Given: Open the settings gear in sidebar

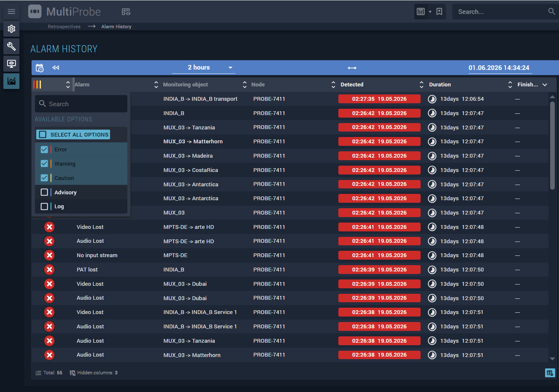Looking at the screenshot, I should pos(11,29).
